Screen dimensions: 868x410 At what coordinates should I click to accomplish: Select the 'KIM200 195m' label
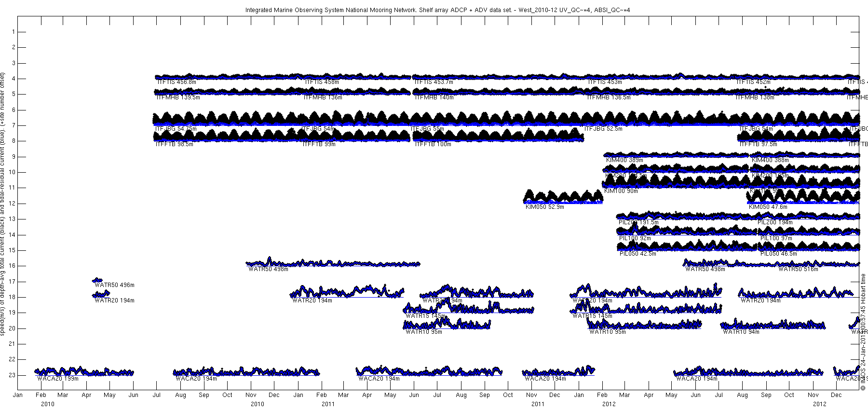click(770, 176)
